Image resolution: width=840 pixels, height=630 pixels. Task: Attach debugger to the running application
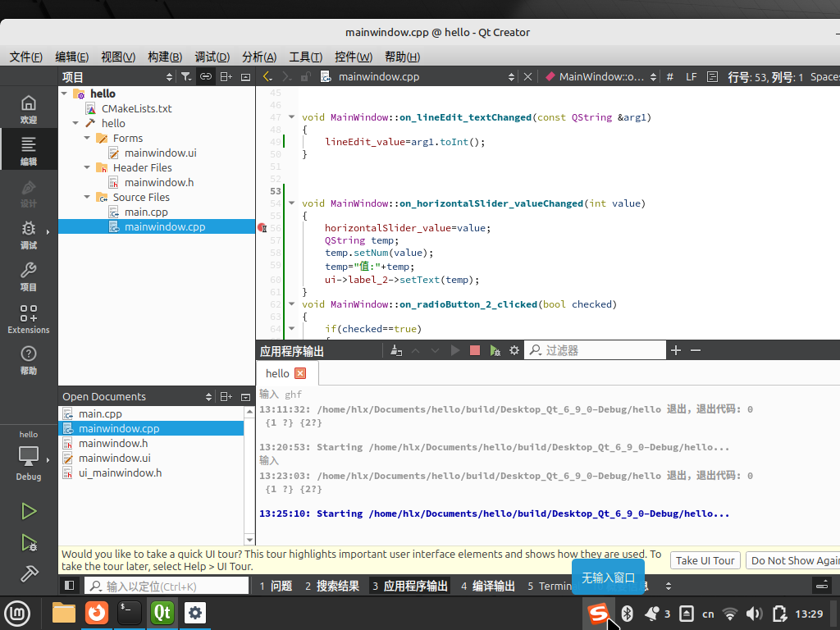(495, 350)
